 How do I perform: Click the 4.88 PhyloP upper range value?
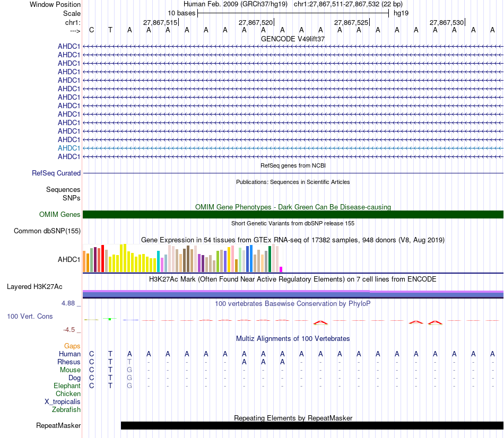tap(68, 303)
